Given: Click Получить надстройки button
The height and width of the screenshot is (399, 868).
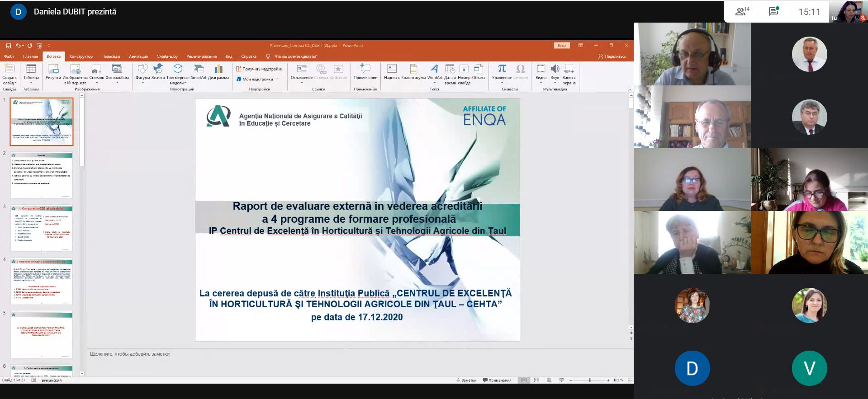Looking at the screenshot, I should pos(259,69).
